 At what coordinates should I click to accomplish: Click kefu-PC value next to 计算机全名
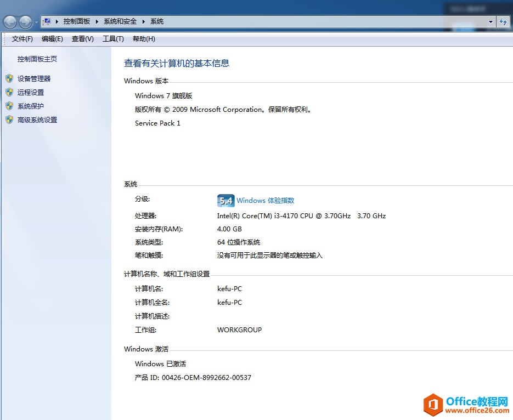229,302
